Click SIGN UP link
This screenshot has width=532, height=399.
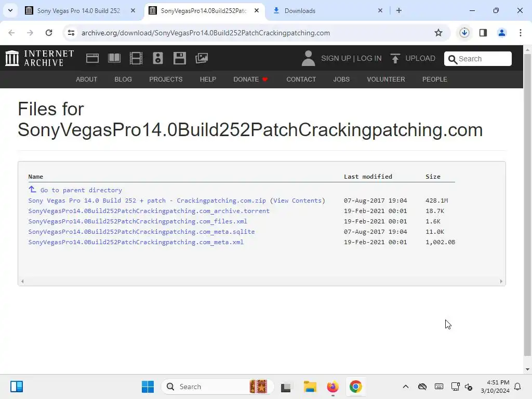click(x=336, y=58)
